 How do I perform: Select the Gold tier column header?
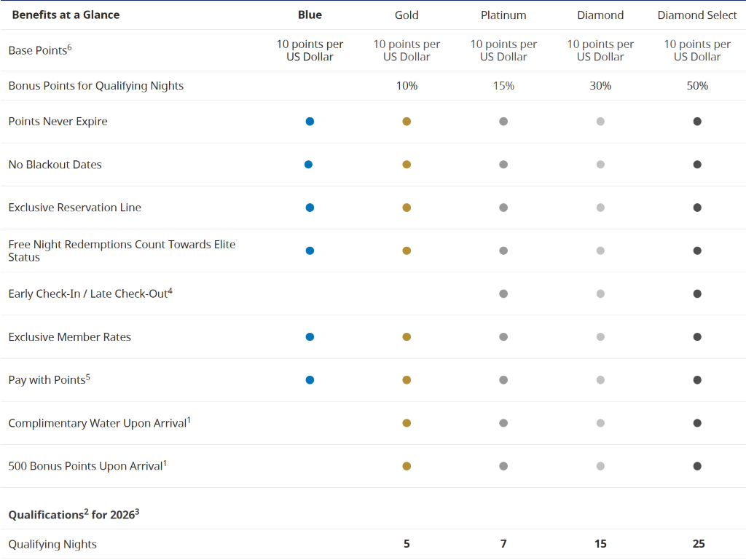[x=407, y=15]
